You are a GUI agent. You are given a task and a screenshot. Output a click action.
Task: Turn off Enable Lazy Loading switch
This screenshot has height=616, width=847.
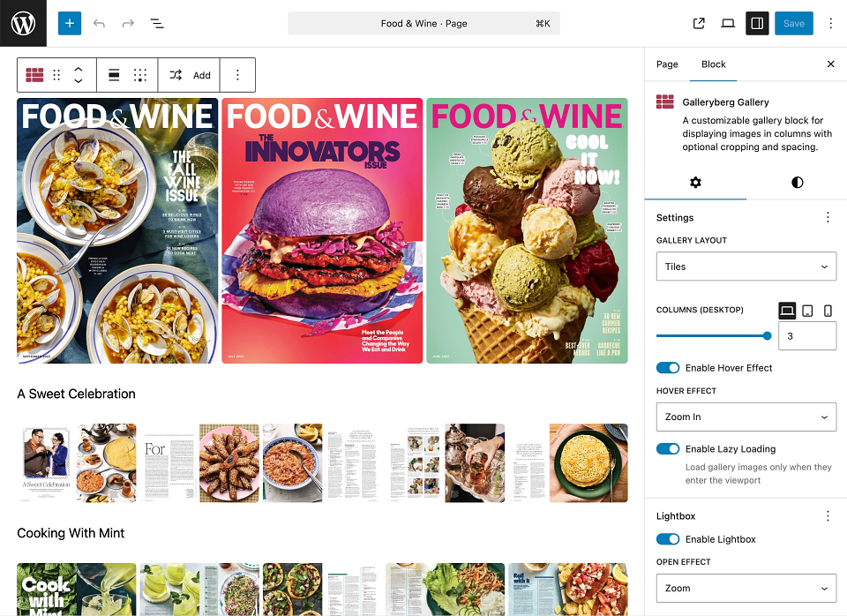[668, 449]
